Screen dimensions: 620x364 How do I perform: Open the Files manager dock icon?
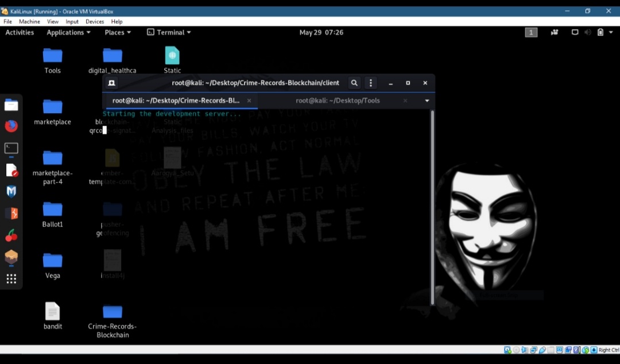pyautogui.click(x=11, y=105)
